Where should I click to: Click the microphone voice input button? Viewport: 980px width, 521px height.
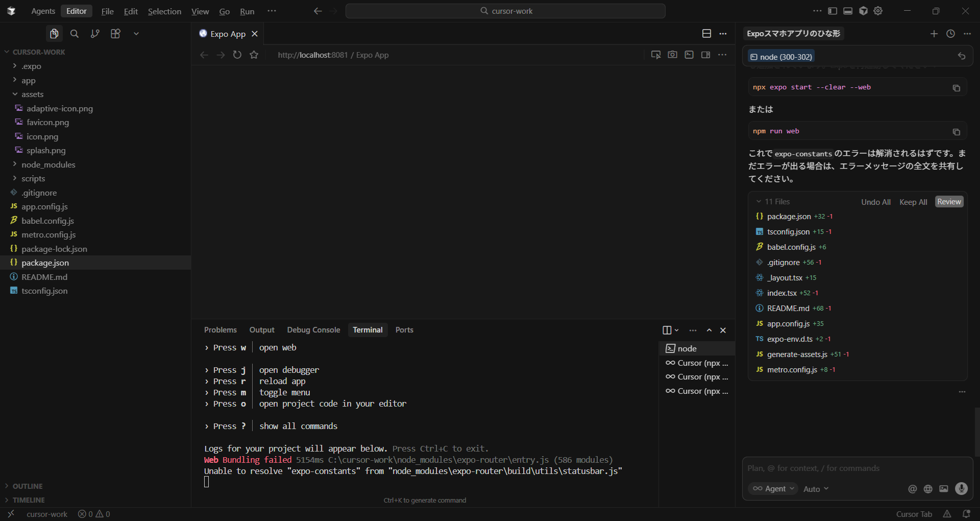(961, 489)
